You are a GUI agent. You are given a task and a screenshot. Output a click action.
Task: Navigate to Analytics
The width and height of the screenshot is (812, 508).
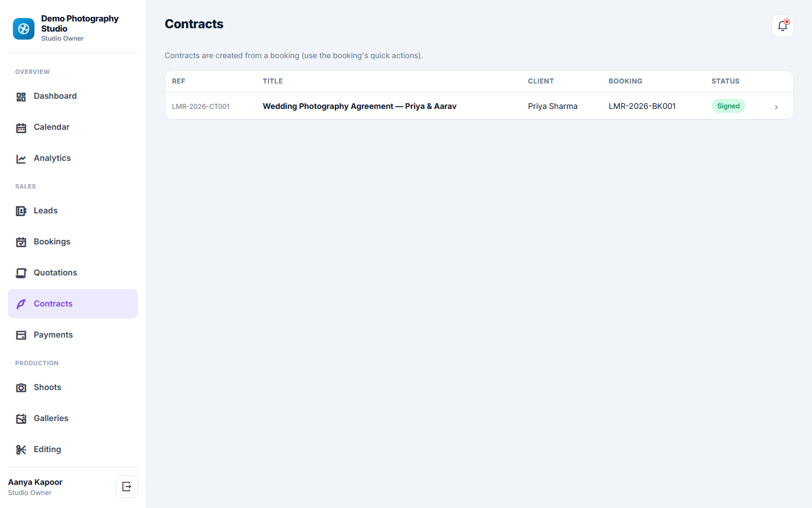73,159
